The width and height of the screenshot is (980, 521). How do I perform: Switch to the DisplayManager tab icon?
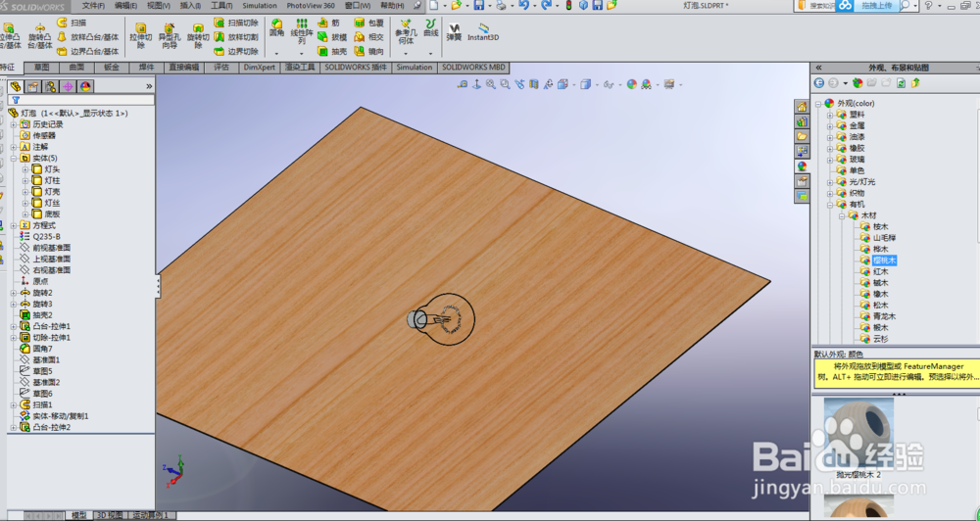click(85, 87)
